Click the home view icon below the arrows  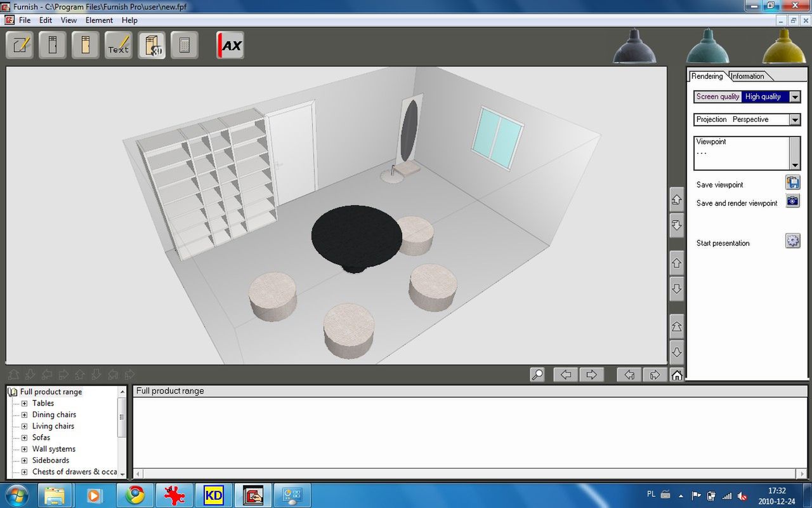click(x=676, y=375)
